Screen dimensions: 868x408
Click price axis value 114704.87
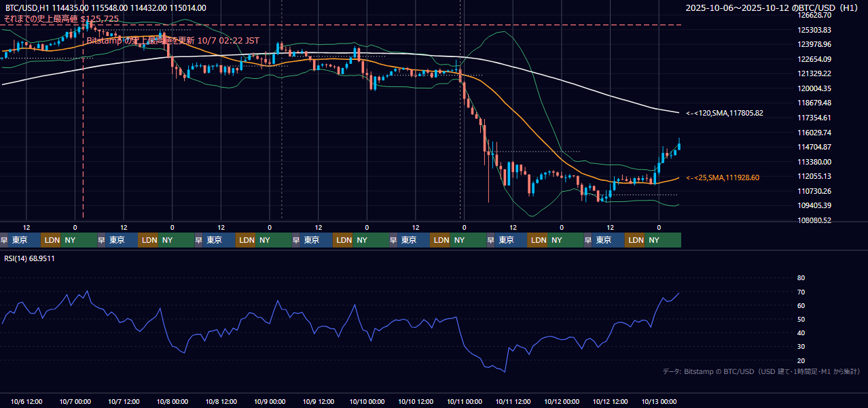(x=814, y=147)
